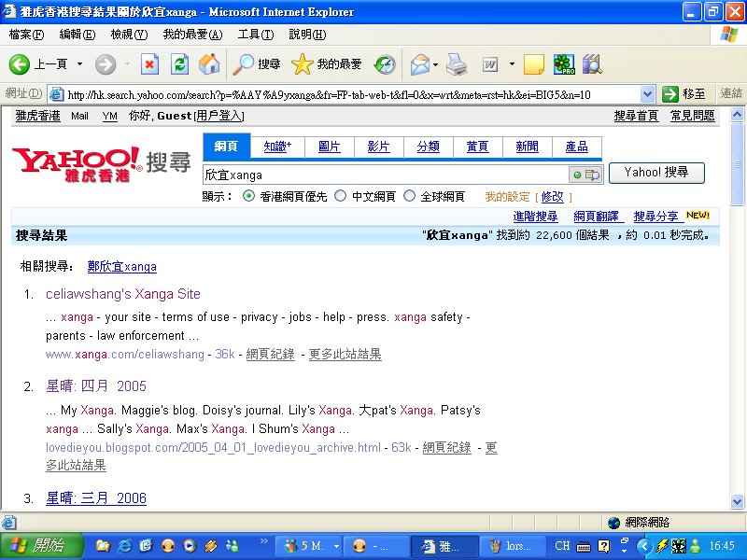Switch to the lors... taskbar window button
747x560 pixels.
[x=512, y=546]
